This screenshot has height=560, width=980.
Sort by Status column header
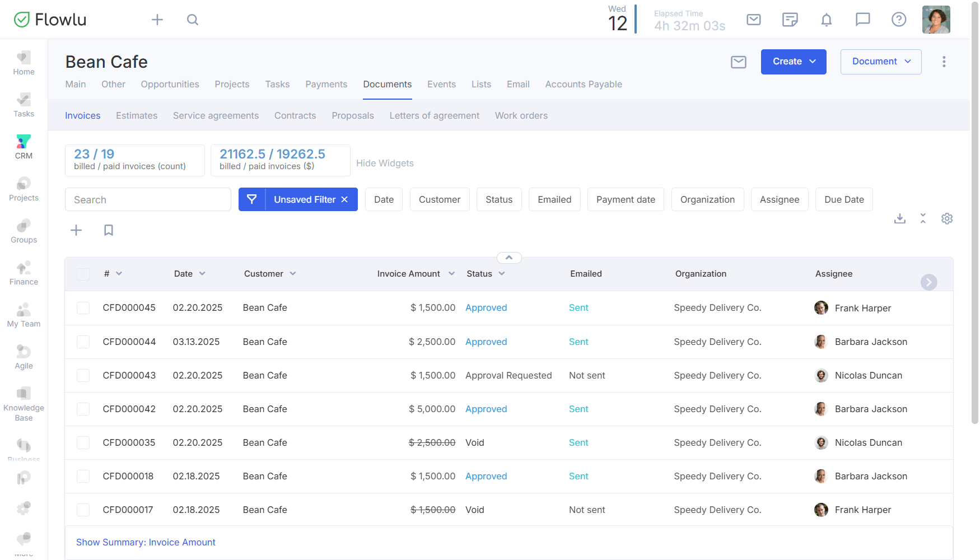coord(486,274)
